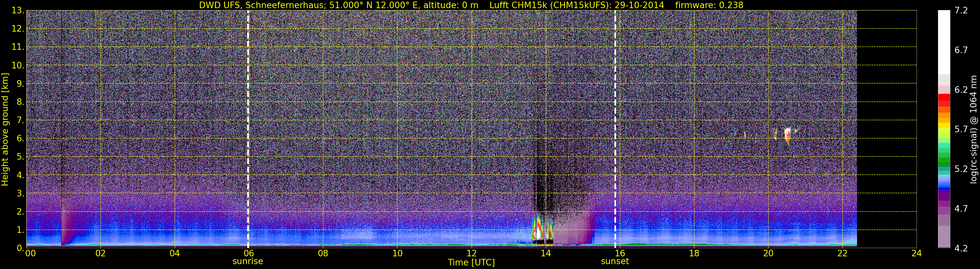Click height axis tick label 8

pyautogui.click(x=20, y=102)
